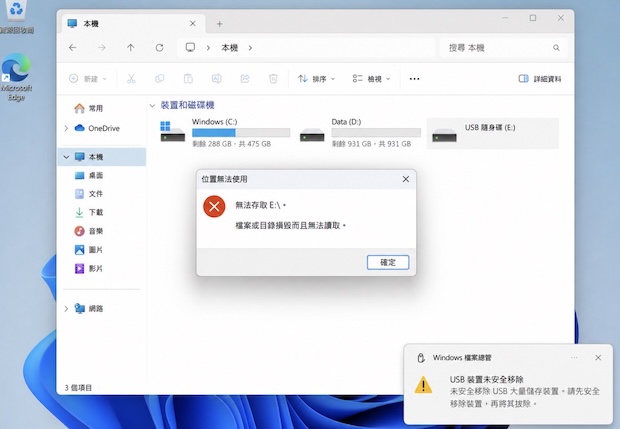Click the Copy icon in toolbar
This screenshot has height=429, width=620.
coord(160,79)
